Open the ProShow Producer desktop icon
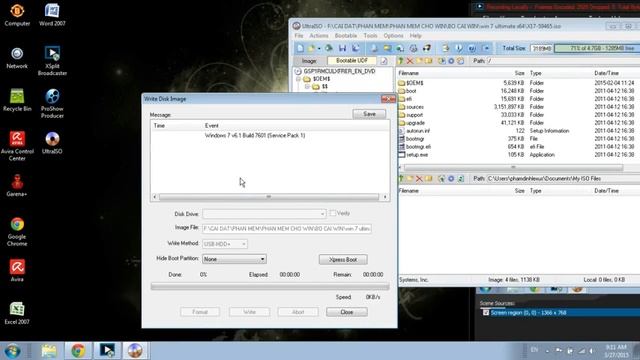The width and height of the screenshot is (640, 360). (52, 104)
